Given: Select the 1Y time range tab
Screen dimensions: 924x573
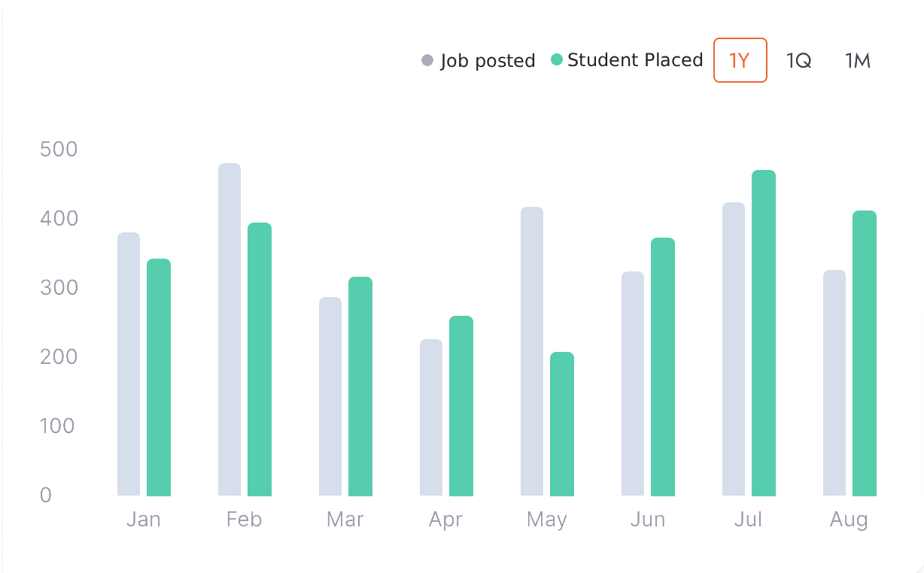Looking at the screenshot, I should pos(740,60).
